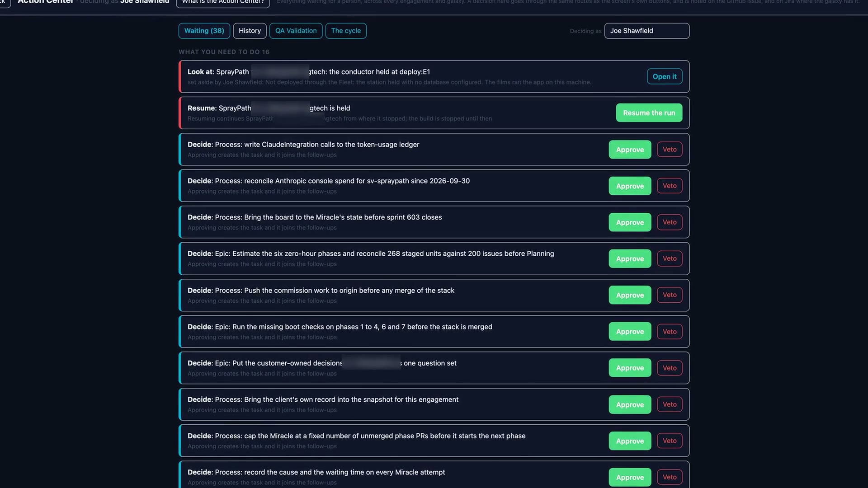Click Open it on SprayPath conductor held item
Screen dimensions: 868x488
pos(664,76)
